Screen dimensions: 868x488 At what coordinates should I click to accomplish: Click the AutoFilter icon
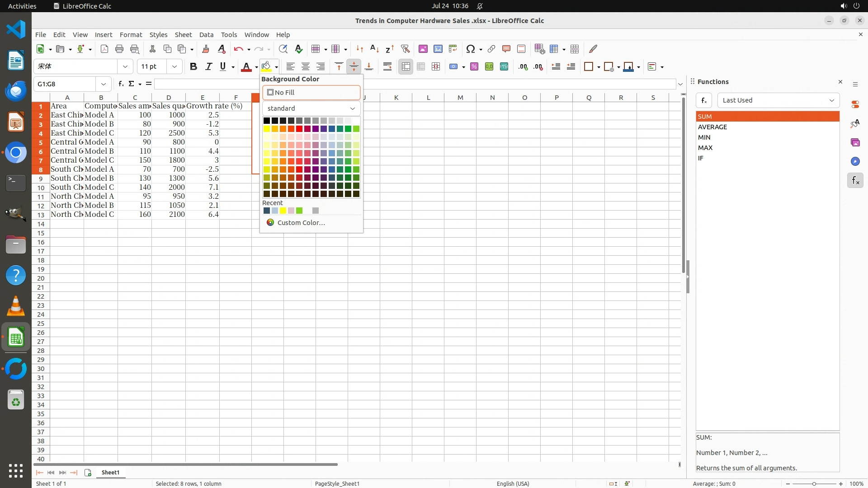click(x=405, y=49)
